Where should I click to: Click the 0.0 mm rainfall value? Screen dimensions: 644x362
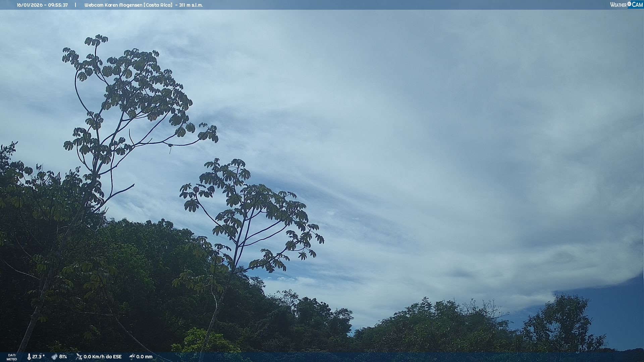click(144, 357)
